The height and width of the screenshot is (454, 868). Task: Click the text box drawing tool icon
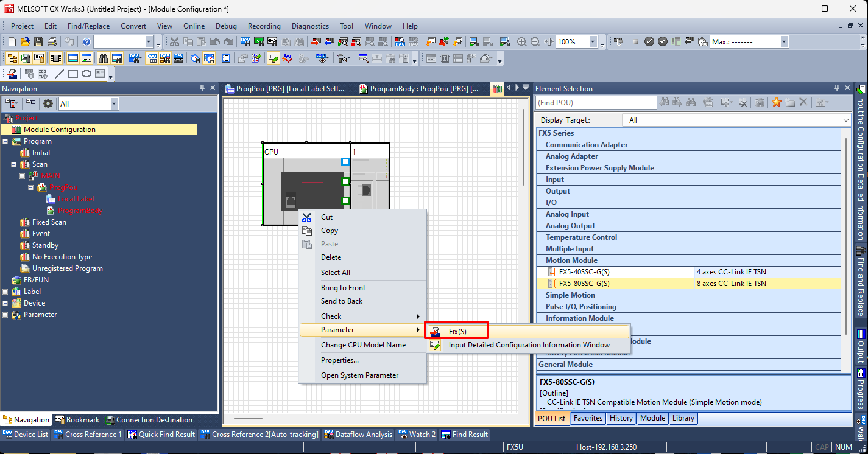(x=100, y=74)
